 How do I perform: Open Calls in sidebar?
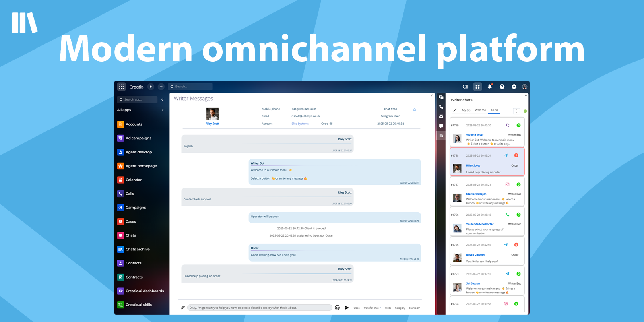(x=130, y=194)
